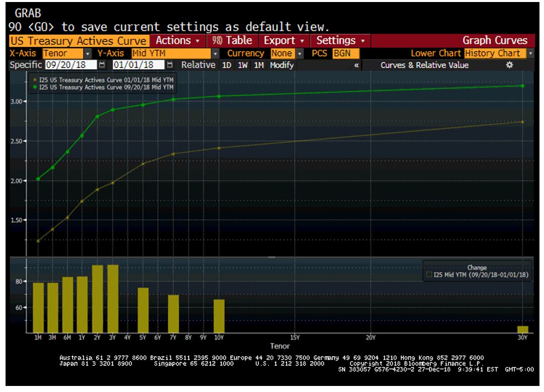Expand the Lower Chart History Chart dropdown
This screenshot has height=392, width=544.
[531, 53]
